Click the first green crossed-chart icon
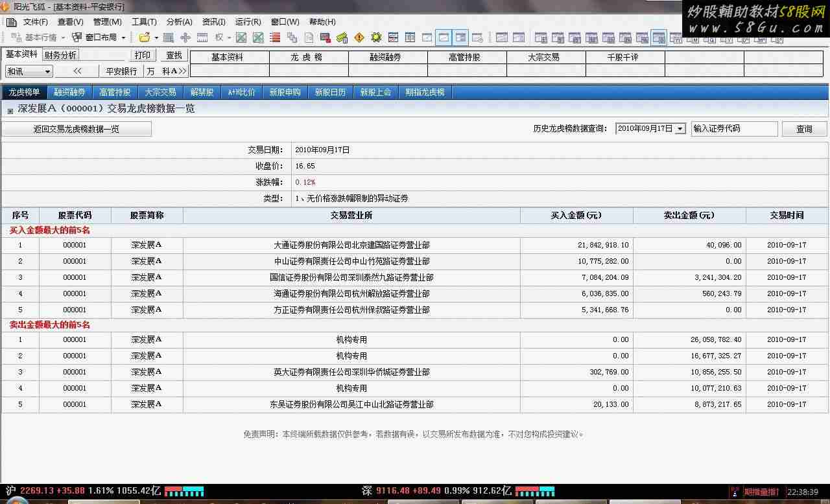The height and width of the screenshot is (504, 830). click(241, 38)
